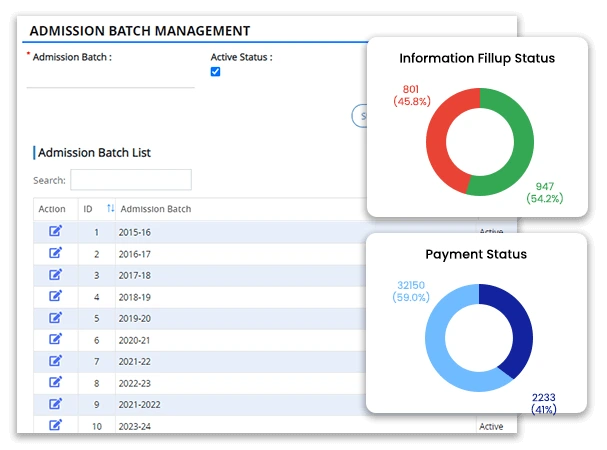Viewport: 607px width, 450px height.
Task: Edit the 2023-24 admission batch row
Action: pyautogui.click(x=55, y=425)
